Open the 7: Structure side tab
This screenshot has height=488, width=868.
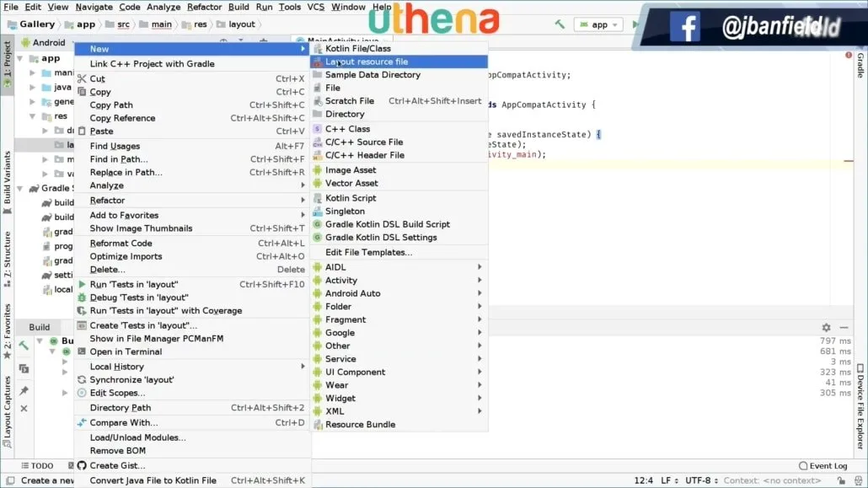(x=8, y=260)
